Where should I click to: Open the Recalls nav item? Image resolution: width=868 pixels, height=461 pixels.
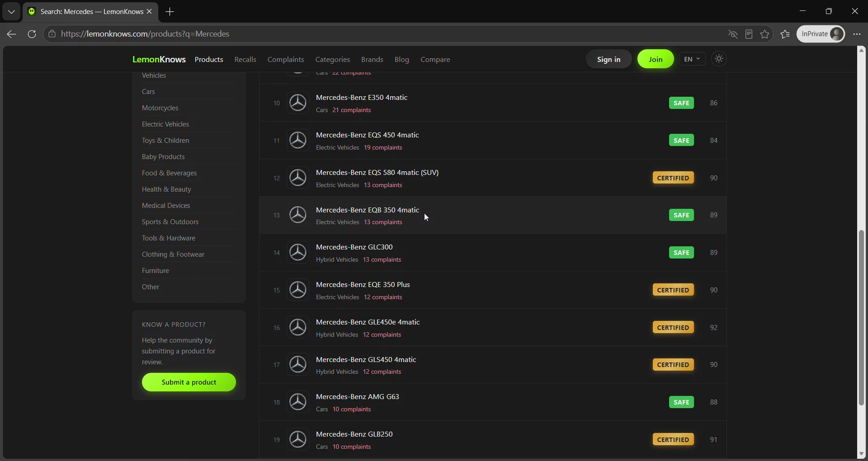coord(245,59)
